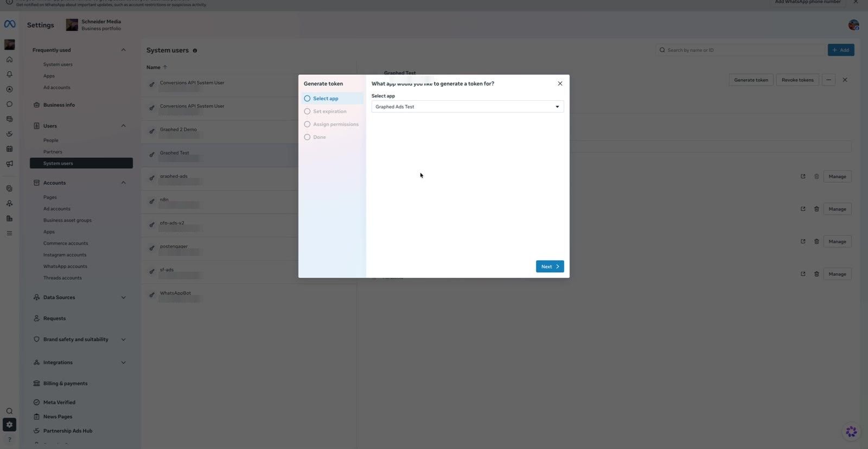The width and height of the screenshot is (868, 449).
Task: Click the Generate token button
Action: tap(751, 80)
